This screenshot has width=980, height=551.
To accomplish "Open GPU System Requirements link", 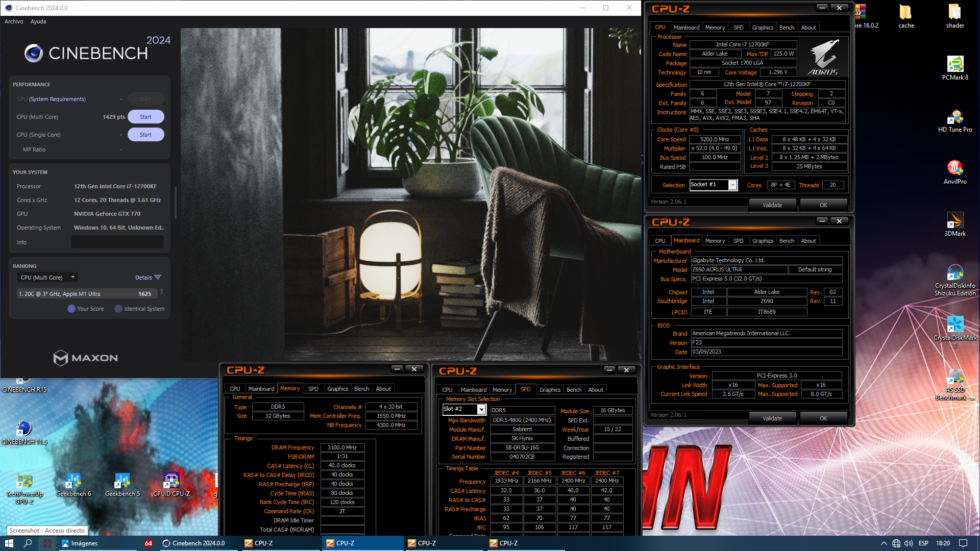I will [57, 99].
